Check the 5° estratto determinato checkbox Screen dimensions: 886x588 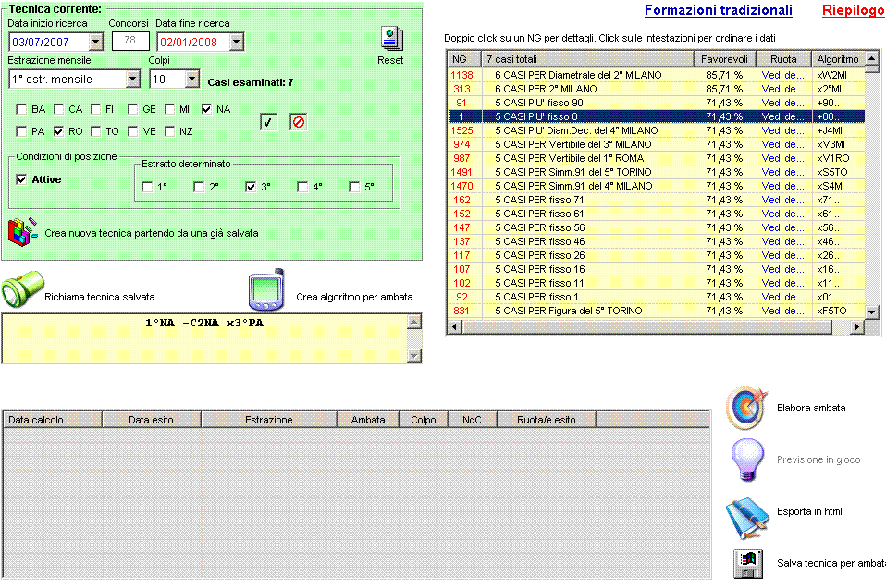[x=354, y=187]
